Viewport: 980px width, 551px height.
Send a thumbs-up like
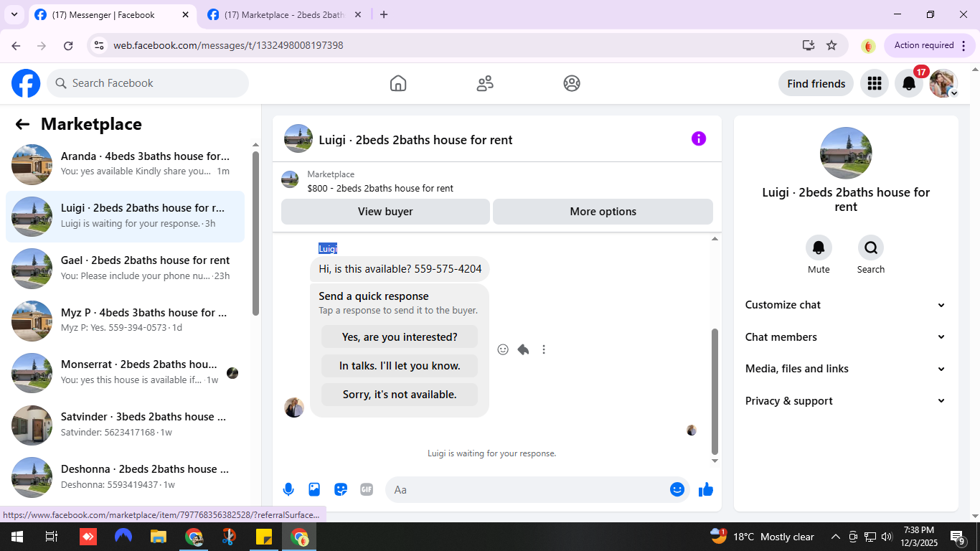pyautogui.click(x=706, y=489)
